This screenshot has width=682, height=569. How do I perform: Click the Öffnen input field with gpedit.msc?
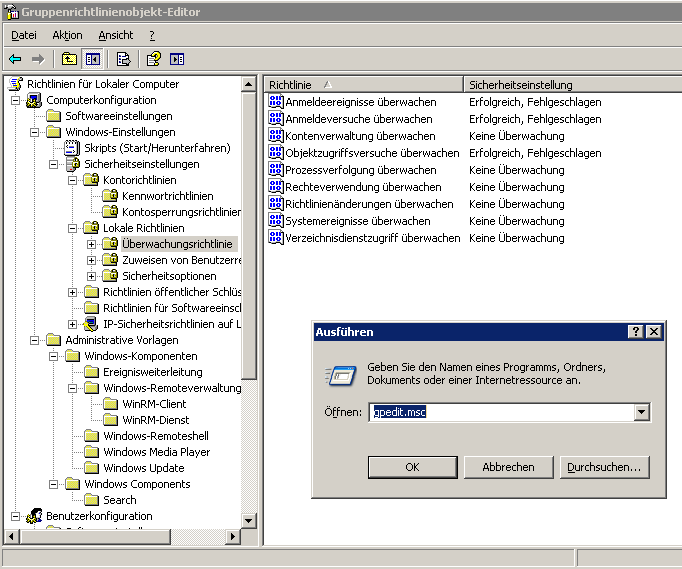tap(501, 412)
